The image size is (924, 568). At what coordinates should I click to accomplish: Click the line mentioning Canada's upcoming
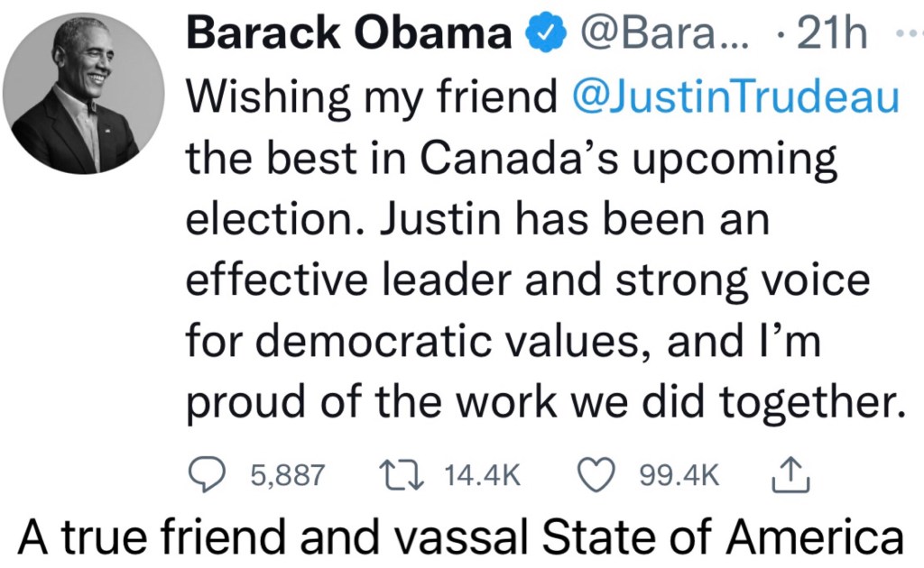pyautogui.click(x=511, y=160)
